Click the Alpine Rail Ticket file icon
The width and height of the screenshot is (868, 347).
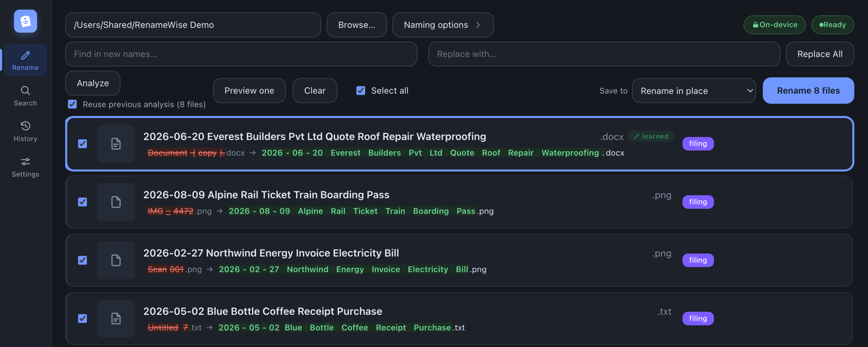coord(116,202)
